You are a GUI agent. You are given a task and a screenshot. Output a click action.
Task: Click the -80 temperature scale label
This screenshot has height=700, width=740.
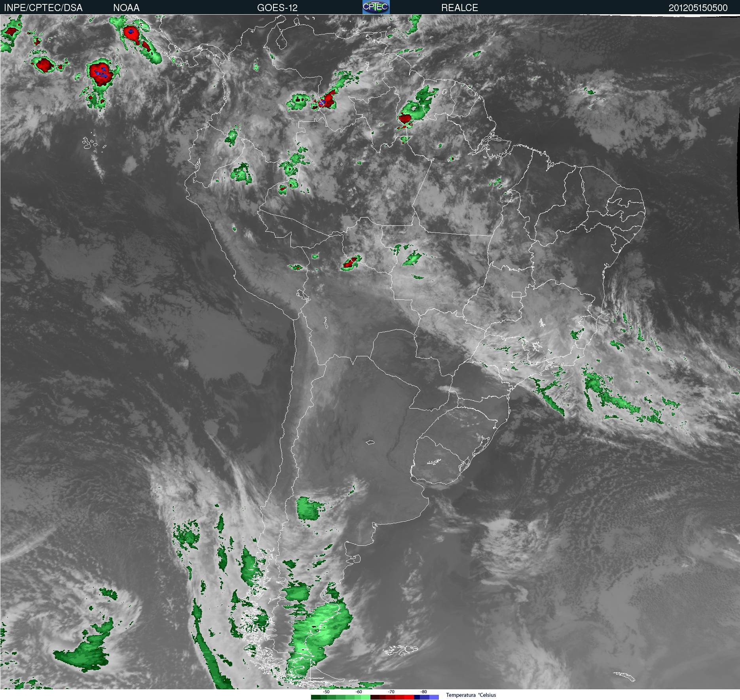click(x=423, y=692)
